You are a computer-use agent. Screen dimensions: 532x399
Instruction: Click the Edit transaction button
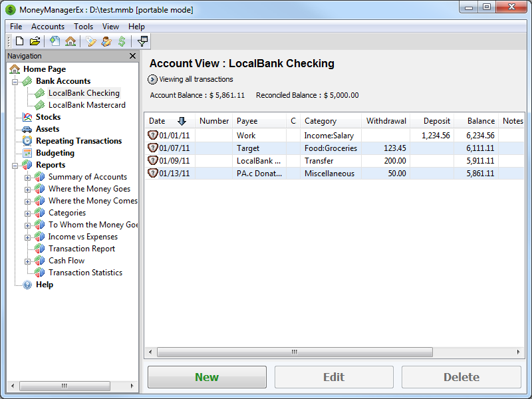[334, 377]
